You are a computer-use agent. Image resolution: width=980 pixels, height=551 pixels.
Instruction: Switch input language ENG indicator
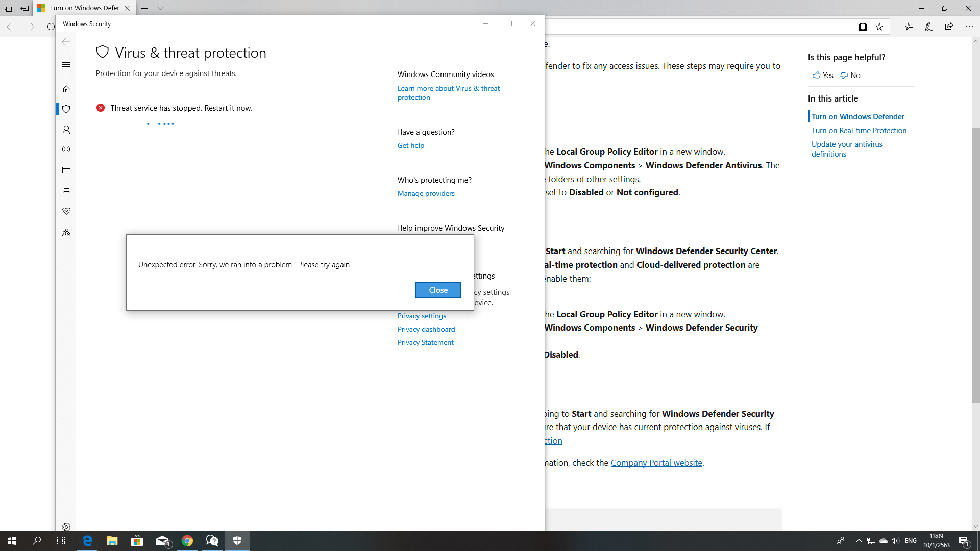[911, 541]
